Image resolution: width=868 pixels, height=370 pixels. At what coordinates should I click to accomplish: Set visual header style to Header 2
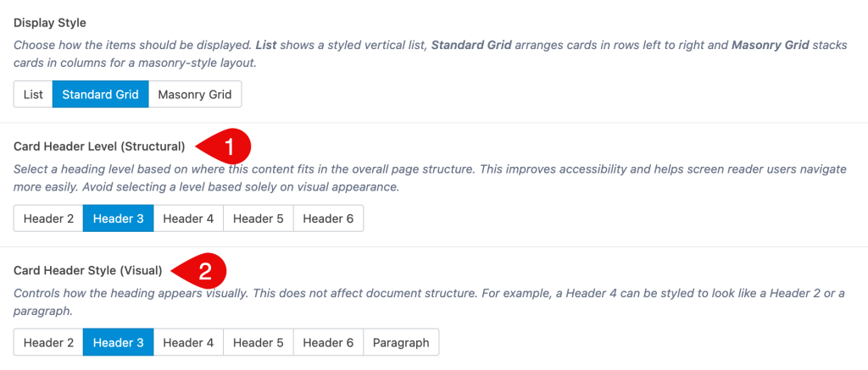[x=48, y=343]
